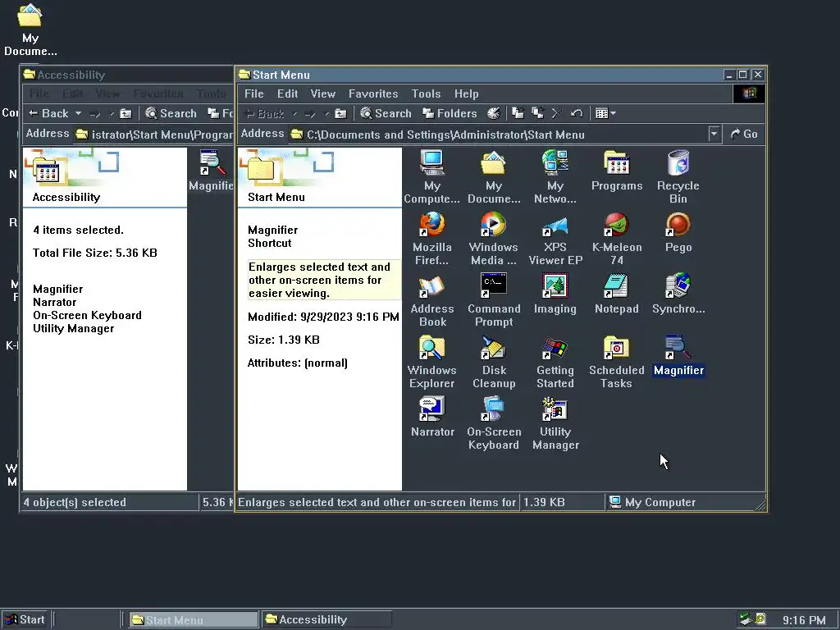Click the Start button on taskbar
Screen dimensions: 840x630
25,619
